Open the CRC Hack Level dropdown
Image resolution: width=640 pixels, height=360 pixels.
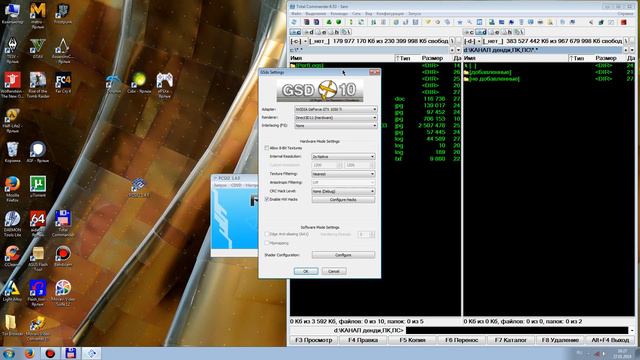(x=343, y=191)
